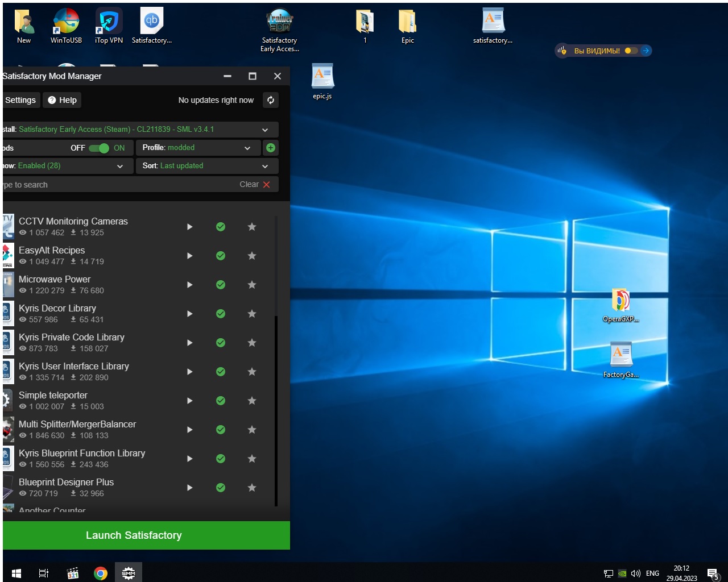Click the mod search input field
Viewport: 728px width, 582px height.
[x=119, y=185]
